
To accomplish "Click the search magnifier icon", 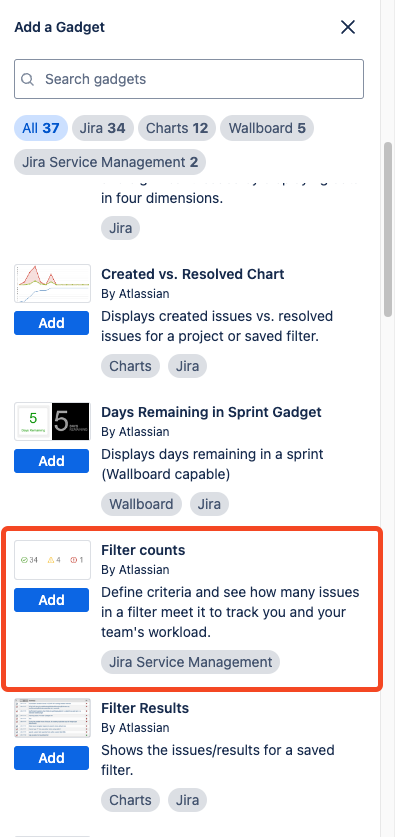I will pyautogui.click(x=27, y=79).
